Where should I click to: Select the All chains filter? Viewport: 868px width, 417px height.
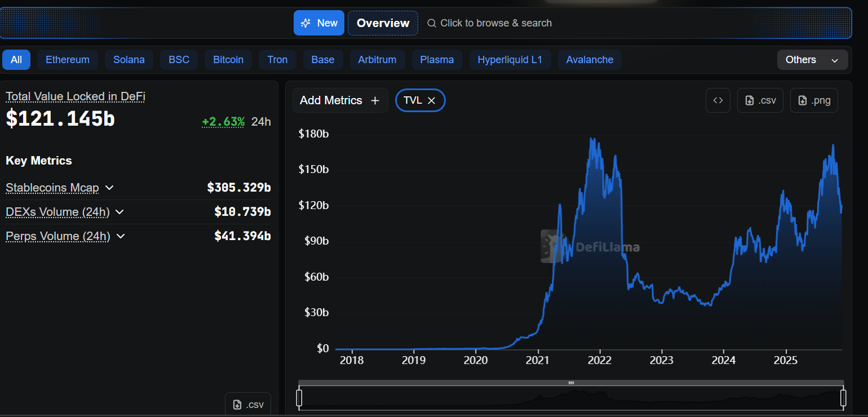click(16, 60)
